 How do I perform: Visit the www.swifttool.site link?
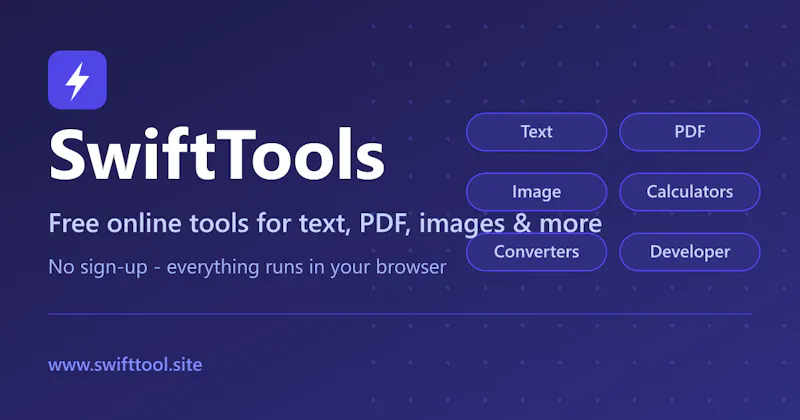click(x=125, y=364)
